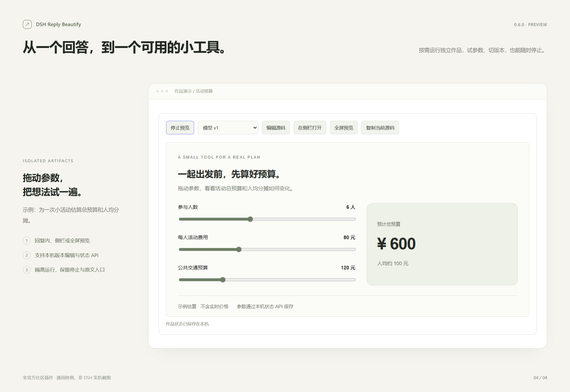Click the 示例估算 · 不含实时价格 note
Image resolution: width=570 pixels, height=392 pixels.
click(203, 306)
